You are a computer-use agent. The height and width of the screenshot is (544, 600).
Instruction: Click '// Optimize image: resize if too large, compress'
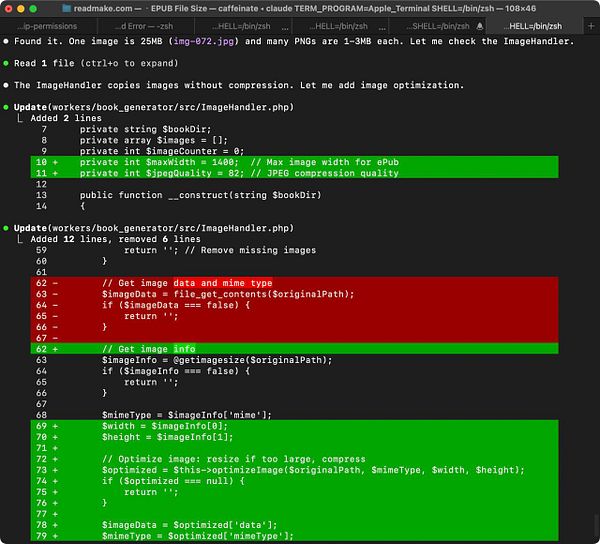pyautogui.click(x=233, y=459)
